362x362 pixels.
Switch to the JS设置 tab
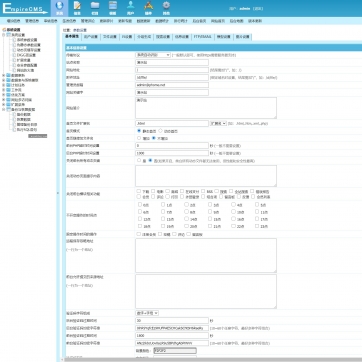point(127,37)
